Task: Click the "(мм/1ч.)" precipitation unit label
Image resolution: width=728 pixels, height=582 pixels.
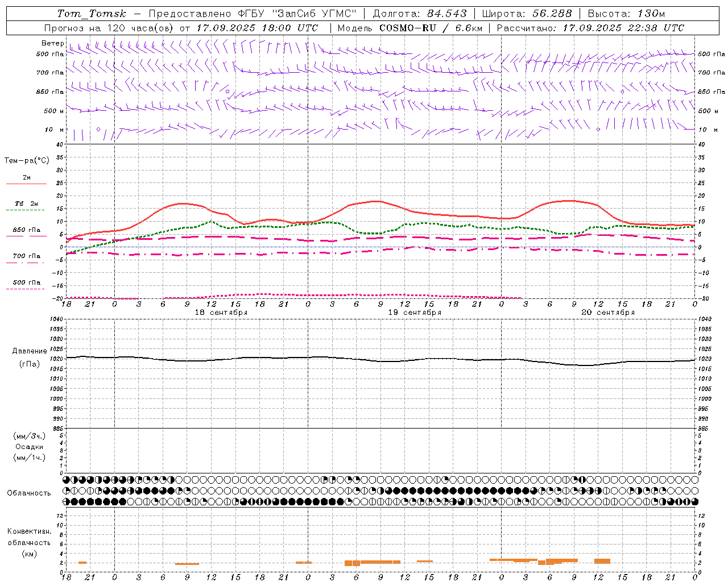Action: tap(30, 458)
